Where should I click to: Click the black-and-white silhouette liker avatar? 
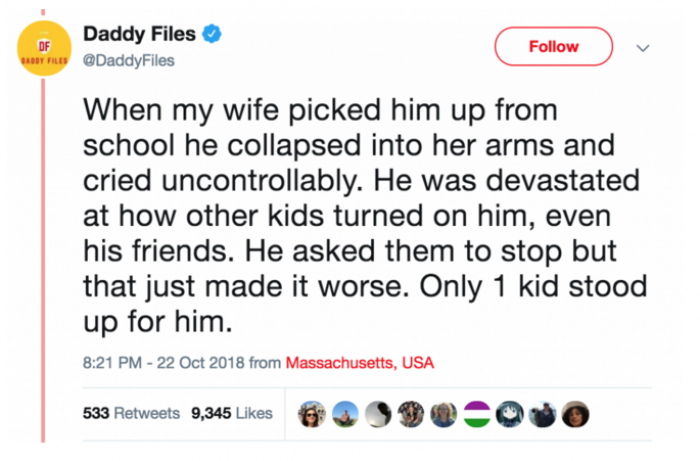click(x=377, y=414)
